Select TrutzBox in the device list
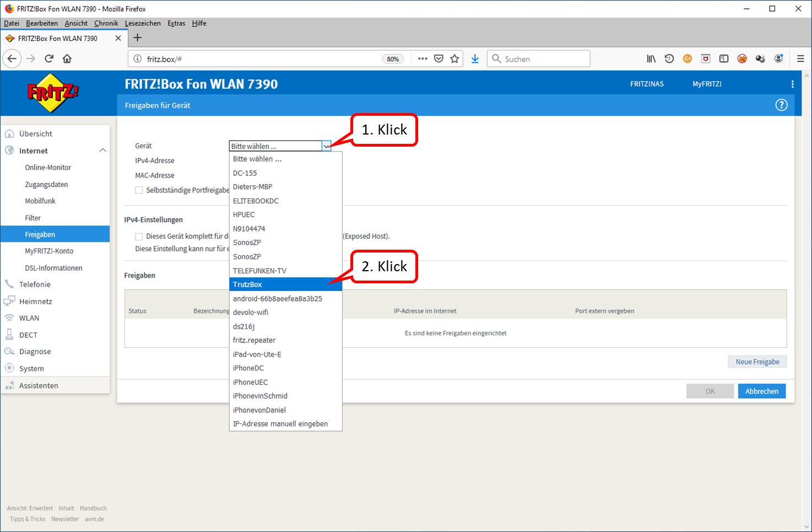 (x=286, y=284)
